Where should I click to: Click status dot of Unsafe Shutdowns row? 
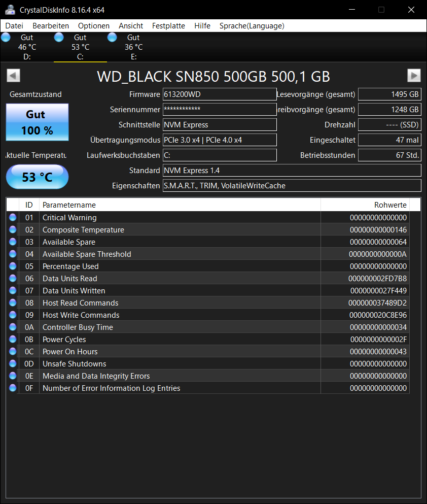(x=13, y=363)
